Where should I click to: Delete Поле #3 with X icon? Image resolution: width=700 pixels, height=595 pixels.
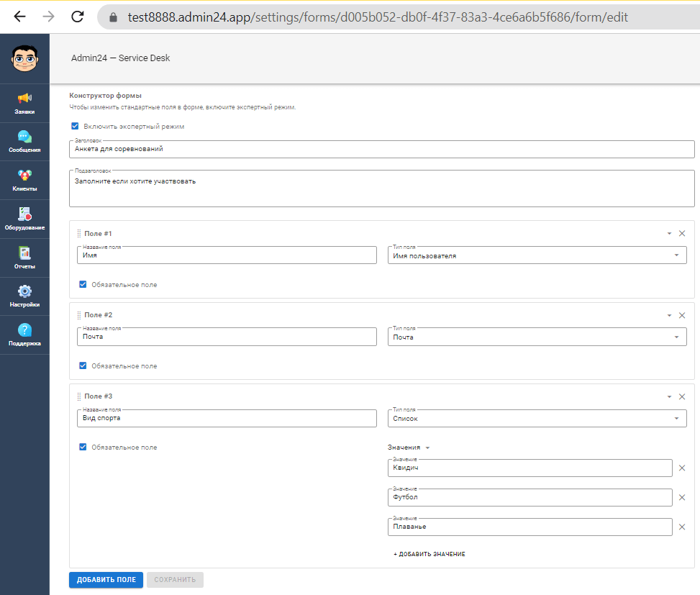click(x=682, y=396)
